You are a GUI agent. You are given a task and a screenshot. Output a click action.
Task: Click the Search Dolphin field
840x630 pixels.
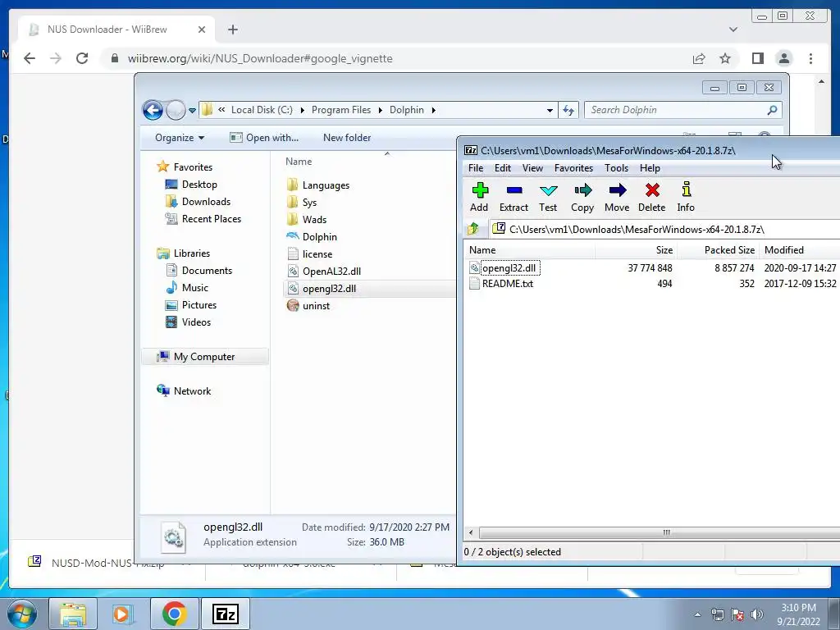[682, 111]
